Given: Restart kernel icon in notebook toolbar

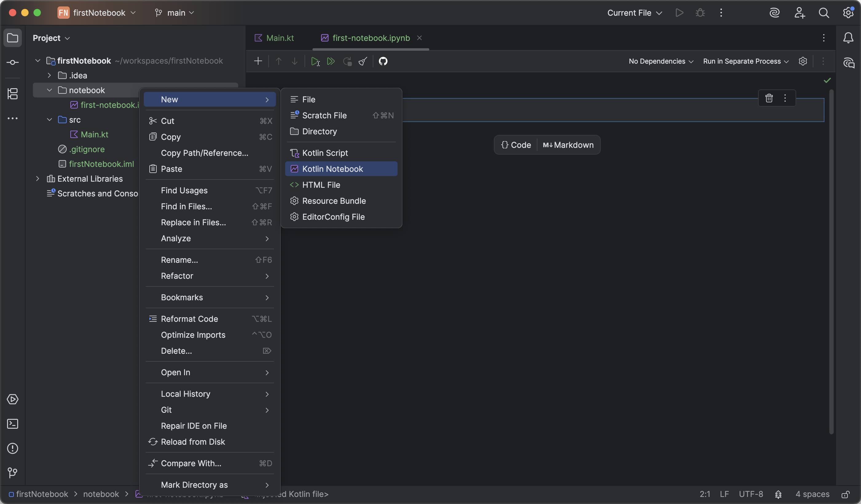Looking at the screenshot, I should point(347,61).
